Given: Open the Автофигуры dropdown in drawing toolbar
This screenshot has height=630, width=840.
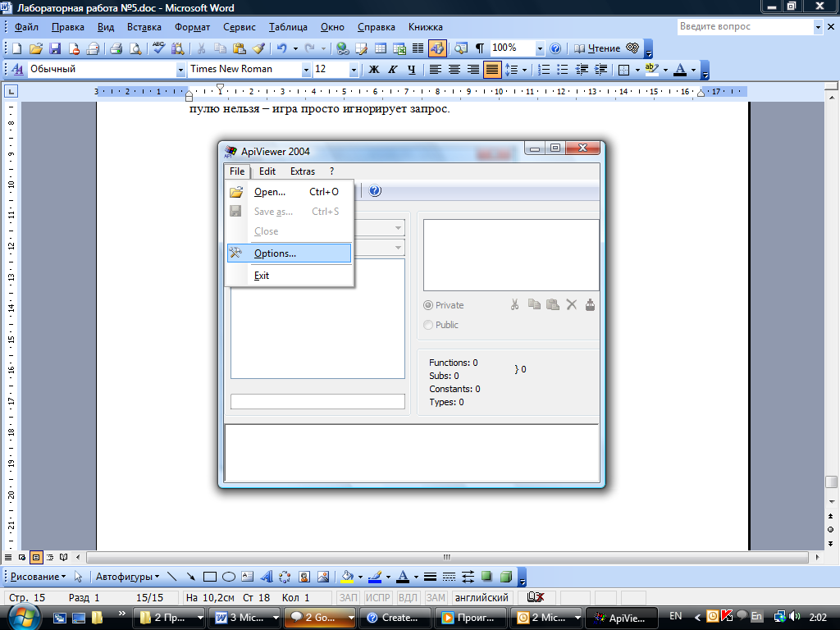Looking at the screenshot, I should 127,577.
